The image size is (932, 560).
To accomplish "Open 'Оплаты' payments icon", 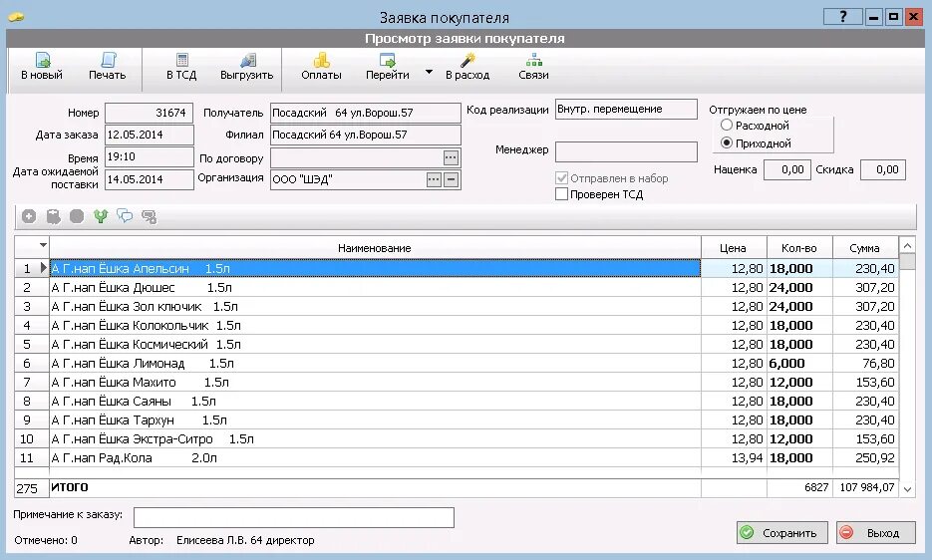I will (321, 60).
